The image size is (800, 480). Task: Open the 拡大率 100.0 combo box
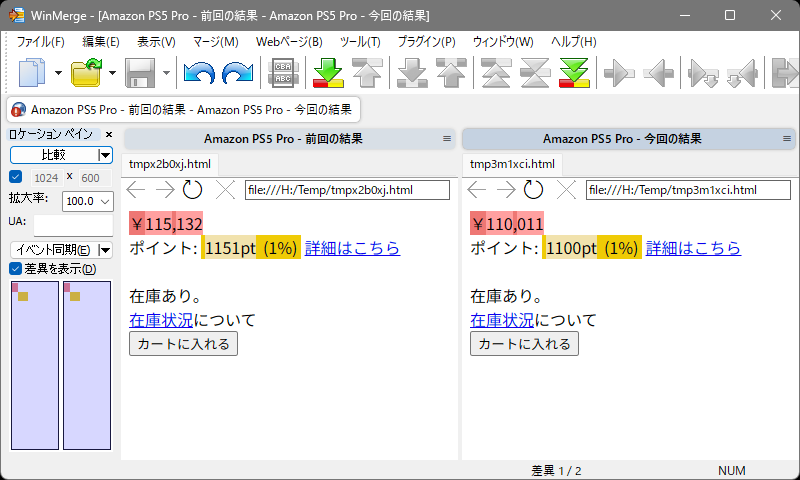click(87, 201)
